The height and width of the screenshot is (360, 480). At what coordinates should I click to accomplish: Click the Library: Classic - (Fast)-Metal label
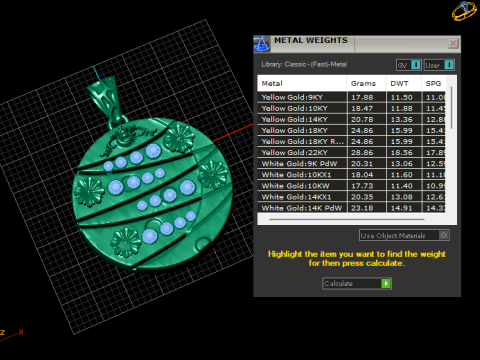304,64
